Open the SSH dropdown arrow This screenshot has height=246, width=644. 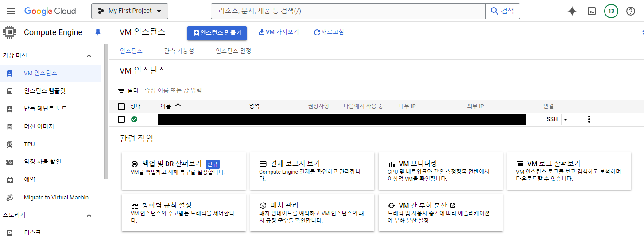566,119
